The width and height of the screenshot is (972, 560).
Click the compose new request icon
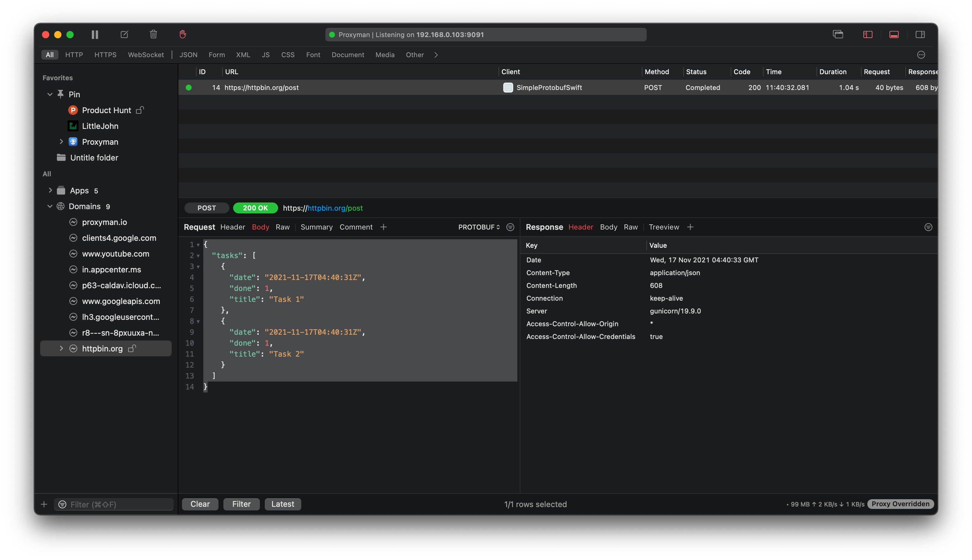[124, 35]
